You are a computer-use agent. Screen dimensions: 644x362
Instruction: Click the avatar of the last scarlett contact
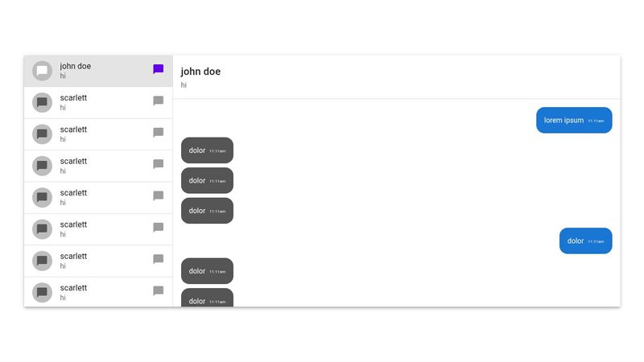(43, 293)
